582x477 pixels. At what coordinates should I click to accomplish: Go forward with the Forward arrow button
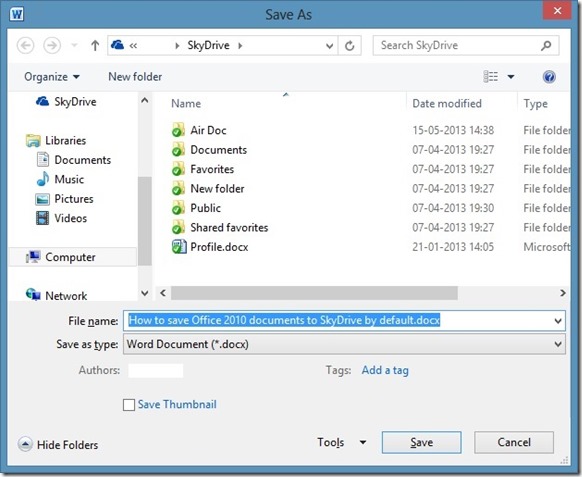[52, 46]
